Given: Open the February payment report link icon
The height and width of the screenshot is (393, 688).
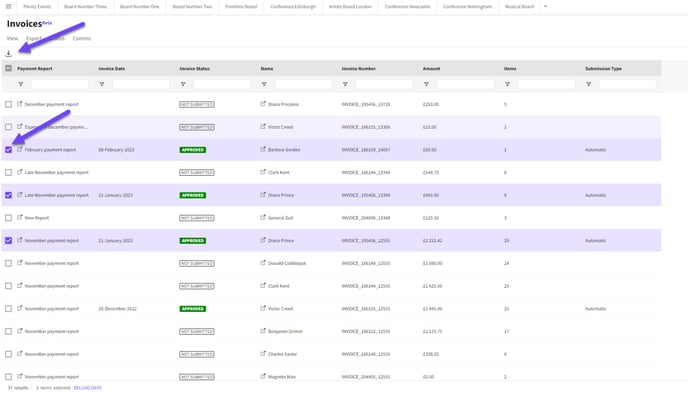Looking at the screenshot, I should pyautogui.click(x=20, y=149).
